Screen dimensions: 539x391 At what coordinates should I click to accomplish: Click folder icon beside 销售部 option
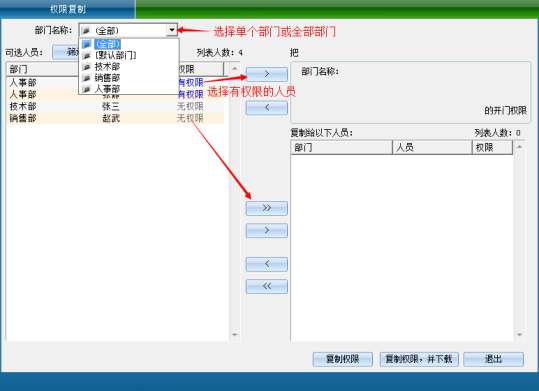click(87, 78)
